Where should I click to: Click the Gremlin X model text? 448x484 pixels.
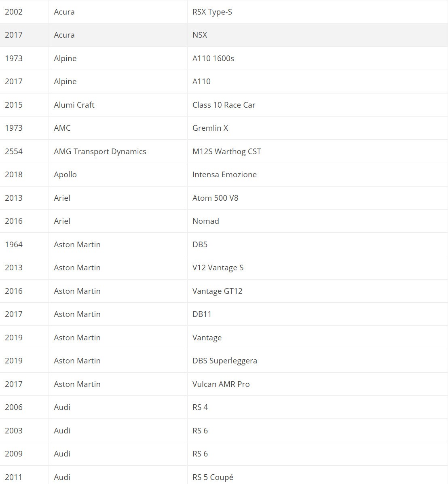(x=210, y=128)
